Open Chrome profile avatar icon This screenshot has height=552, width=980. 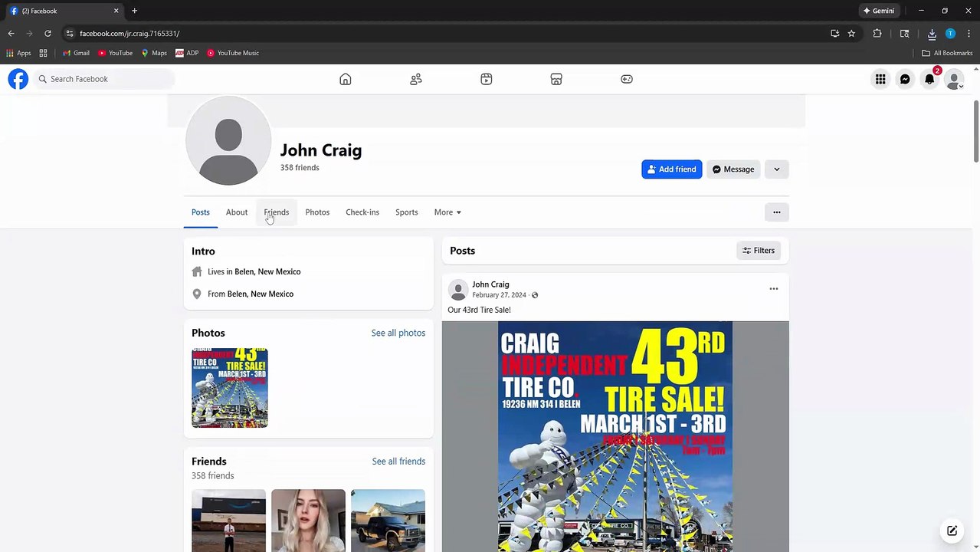coord(950,34)
